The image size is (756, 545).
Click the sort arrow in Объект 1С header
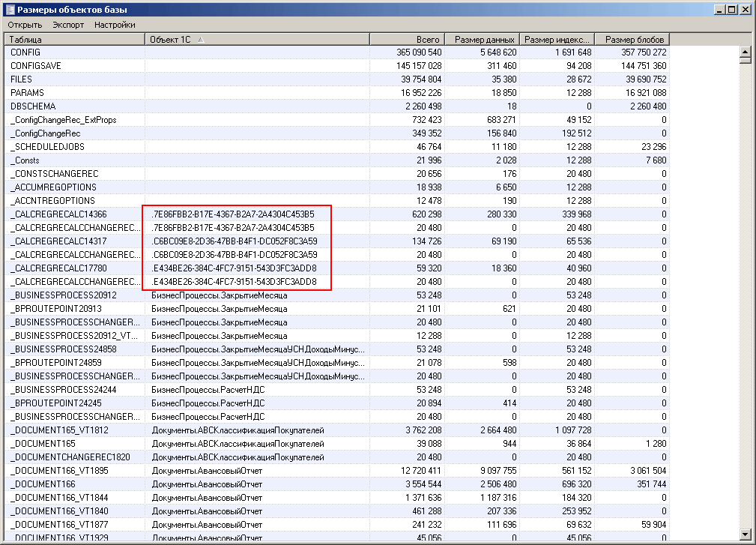point(201,40)
